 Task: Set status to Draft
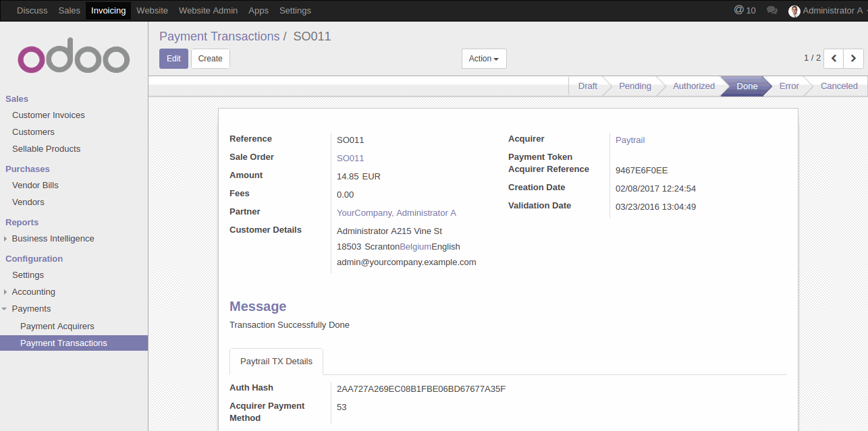[587, 86]
